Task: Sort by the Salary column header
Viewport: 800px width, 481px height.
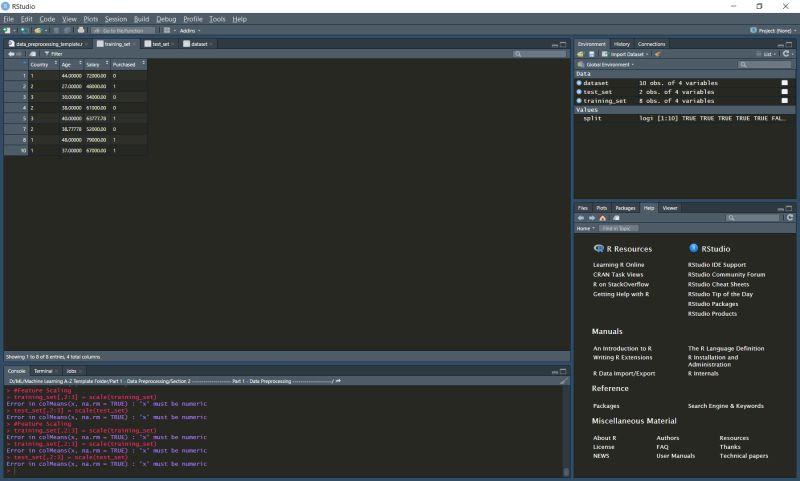Action: 97,65
